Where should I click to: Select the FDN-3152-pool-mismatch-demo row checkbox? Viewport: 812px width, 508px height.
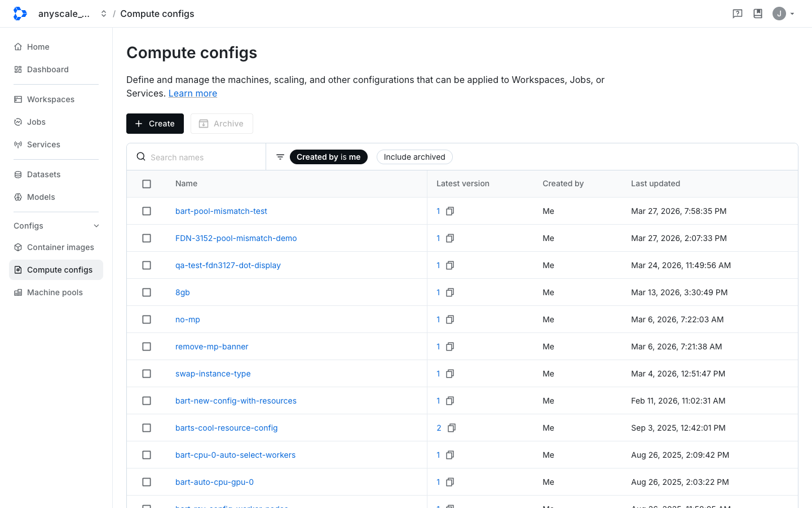(147, 238)
